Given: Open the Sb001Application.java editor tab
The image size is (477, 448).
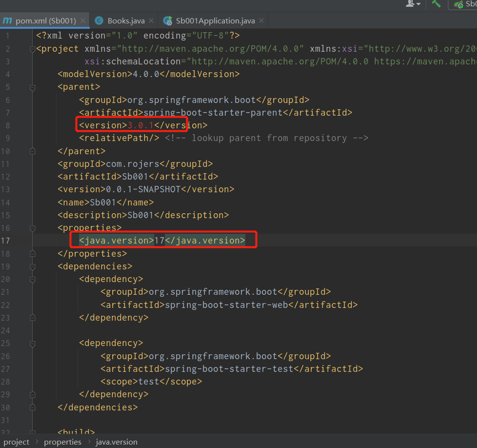Looking at the screenshot, I should click(216, 20).
